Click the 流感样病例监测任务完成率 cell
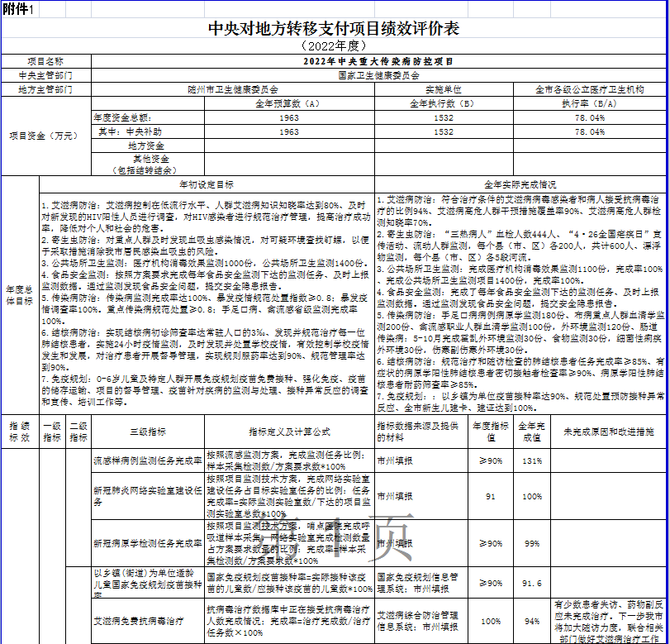The height and width of the screenshot is (644, 670). click(148, 460)
